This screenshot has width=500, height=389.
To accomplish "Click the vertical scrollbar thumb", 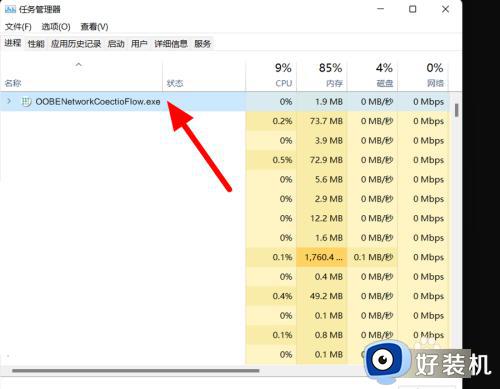I will click(457, 110).
